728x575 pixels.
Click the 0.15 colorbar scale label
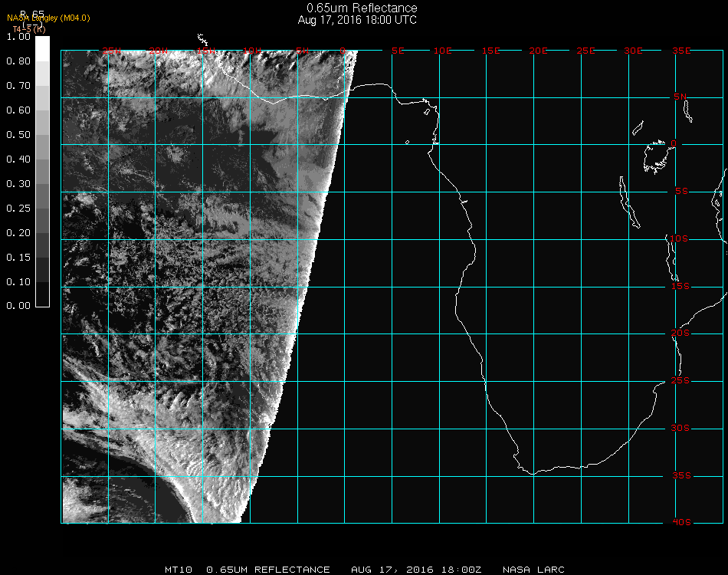click(x=18, y=258)
